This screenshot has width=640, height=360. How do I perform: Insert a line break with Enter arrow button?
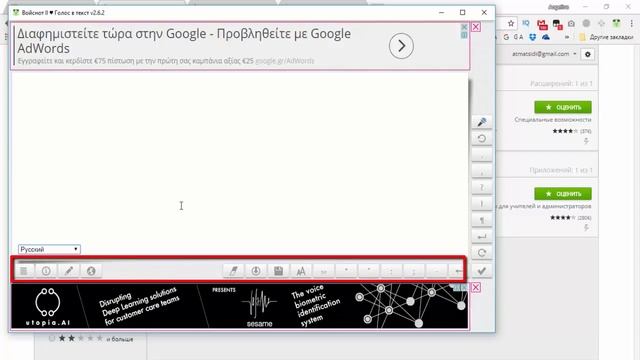point(482,236)
